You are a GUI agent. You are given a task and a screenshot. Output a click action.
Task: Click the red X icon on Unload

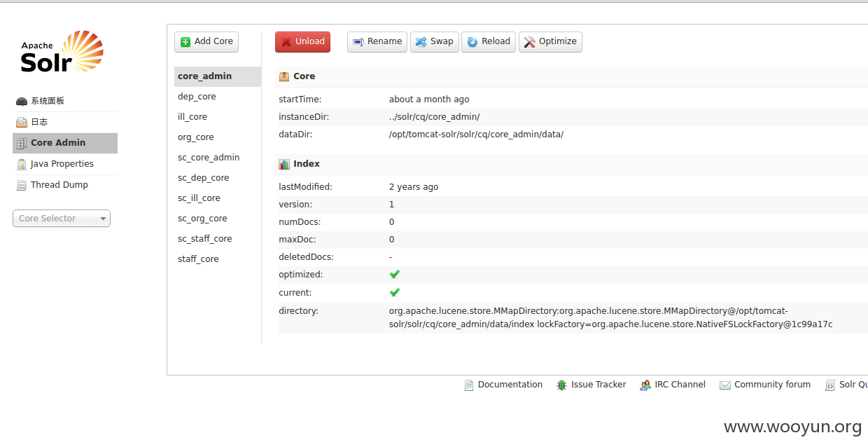(286, 42)
